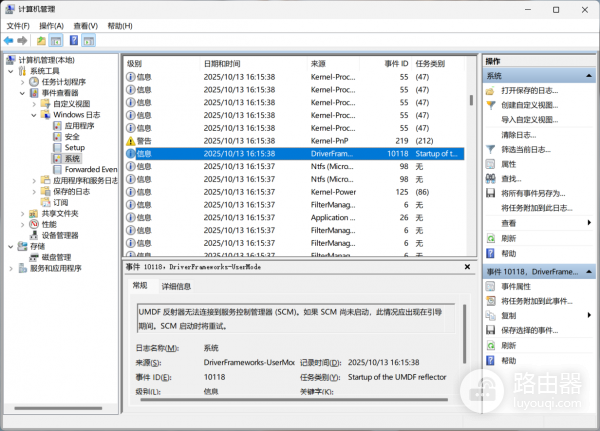Click the 设备管理器 icon
Image resolution: width=600 pixels, height=431 pixels.
[34, 235]
